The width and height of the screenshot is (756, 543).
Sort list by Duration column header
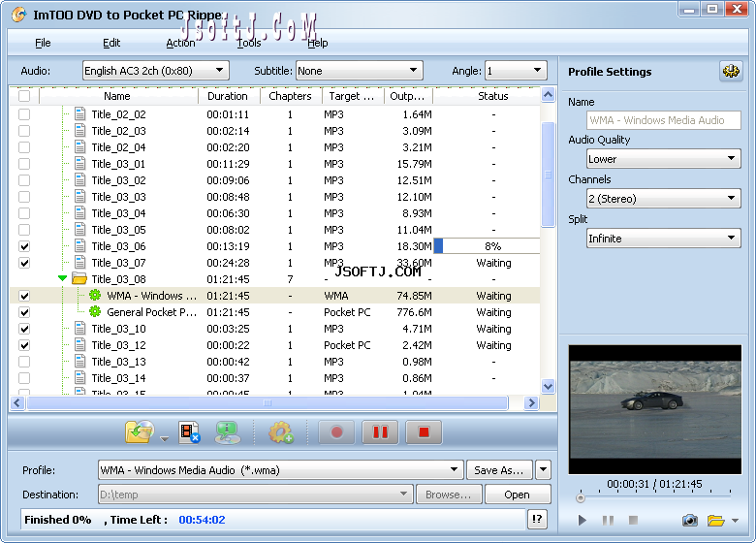tap(230, 96)
